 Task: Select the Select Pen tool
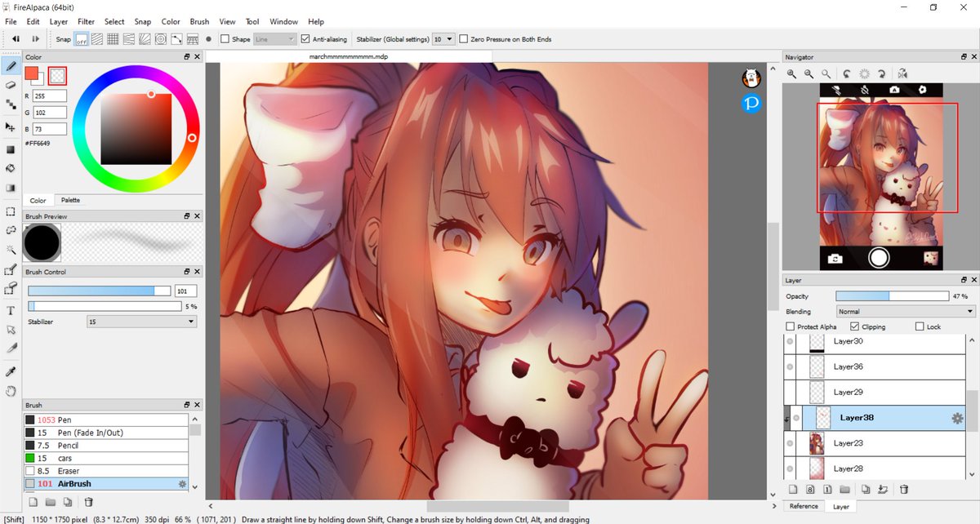(11, 269)
